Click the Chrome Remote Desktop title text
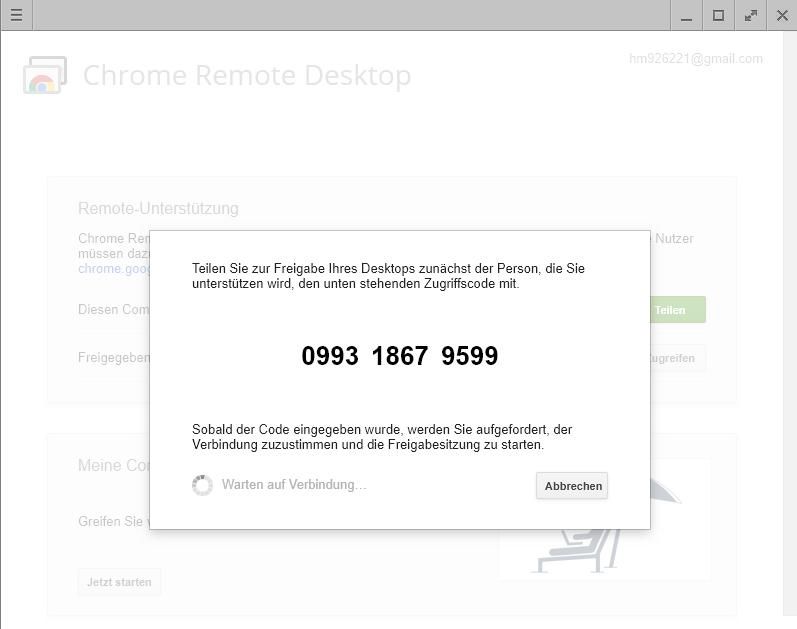Image resolution: width=797 pixels, height=629 pixels. coord(247,75)
